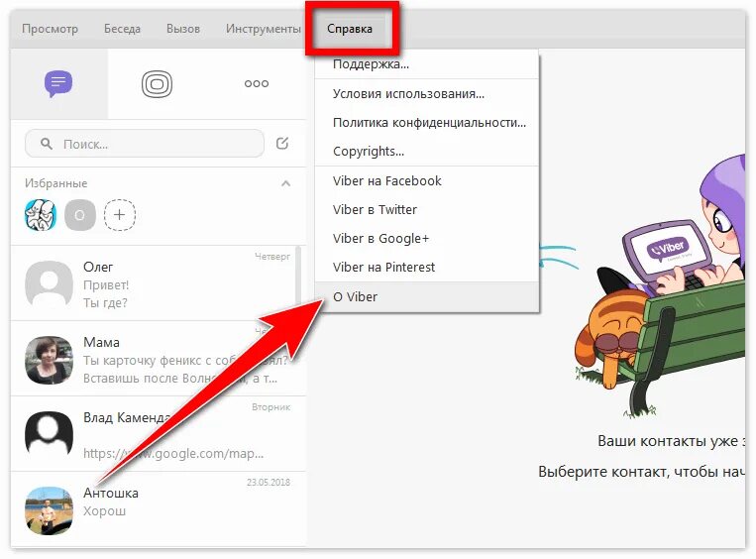Select Copyrights... menu entry
Screen dimensions: 756x559
point(427,152)
